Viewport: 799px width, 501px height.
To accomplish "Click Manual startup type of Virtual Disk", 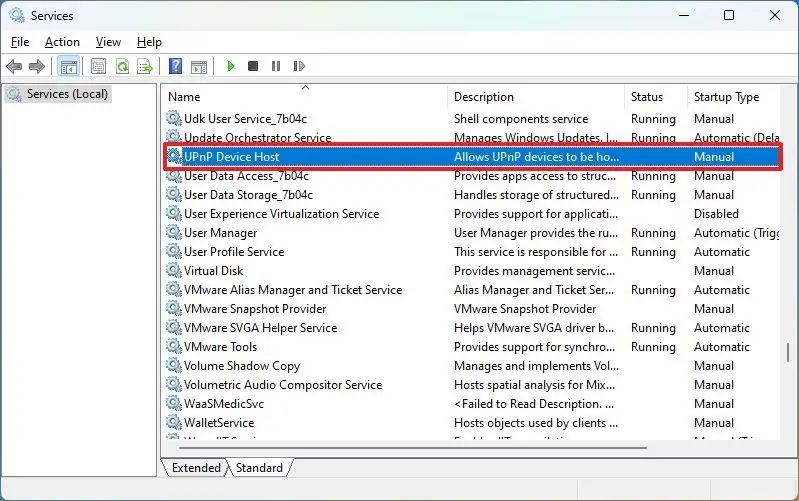I will point(714,271).
